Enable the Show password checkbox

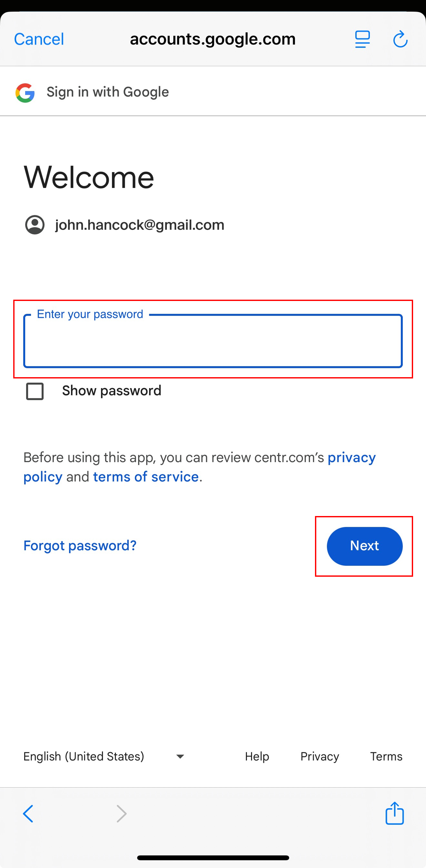[x=35, y=391]
